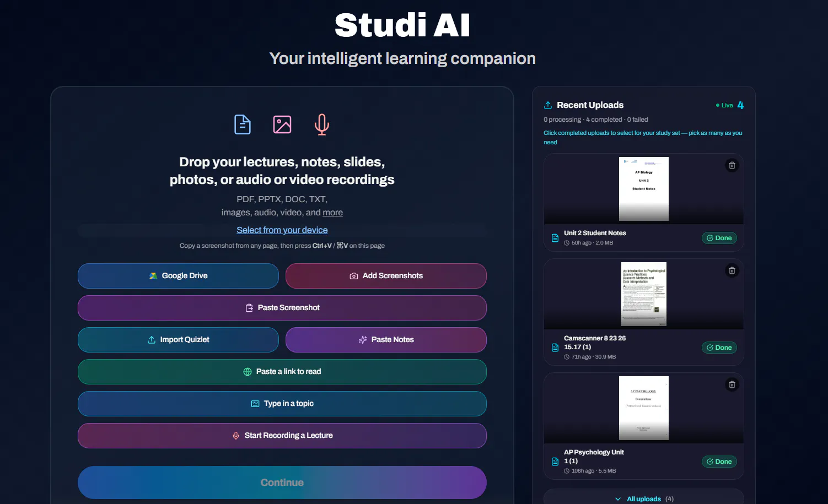Click the document file icon above the drop area
Viewport: 828px width, 504px height.
pyautogui.click(x=243, y=124)
